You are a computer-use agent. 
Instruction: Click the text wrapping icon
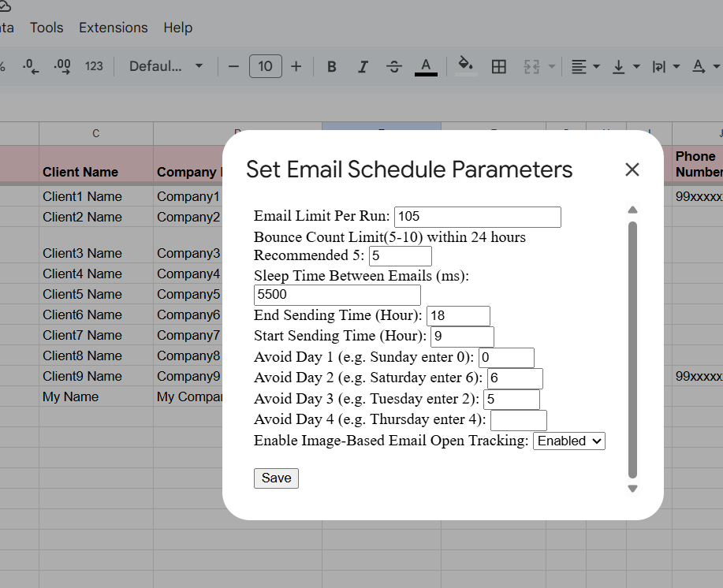(658, 67)
